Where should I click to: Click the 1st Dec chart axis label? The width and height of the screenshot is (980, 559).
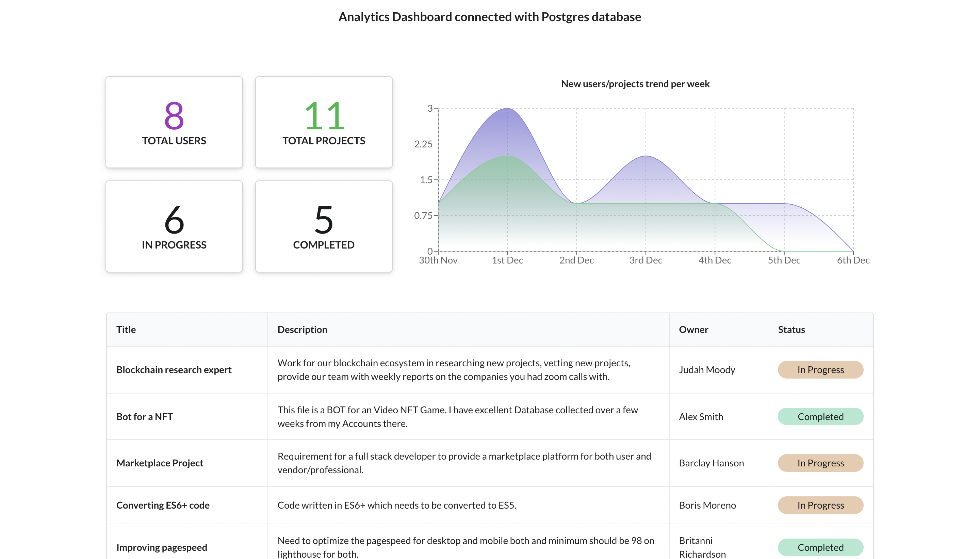[507, 260]
